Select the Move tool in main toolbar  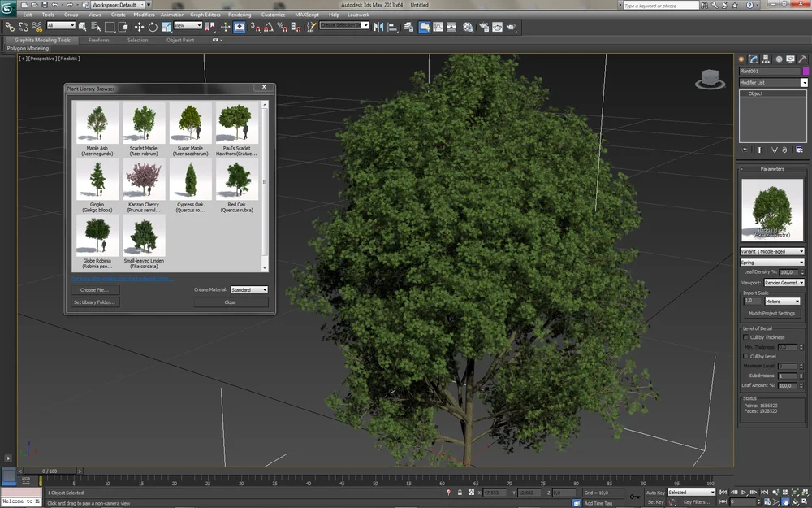point(139,27)
